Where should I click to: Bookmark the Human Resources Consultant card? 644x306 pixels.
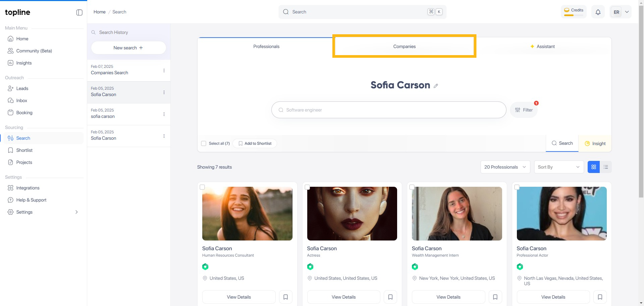coord(285,297)
